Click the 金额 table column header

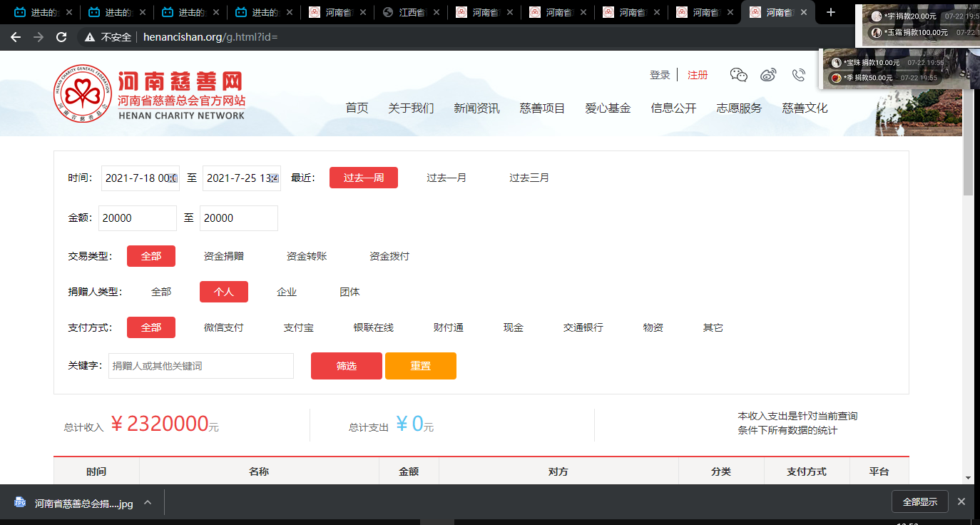click(x=409, y=472)
